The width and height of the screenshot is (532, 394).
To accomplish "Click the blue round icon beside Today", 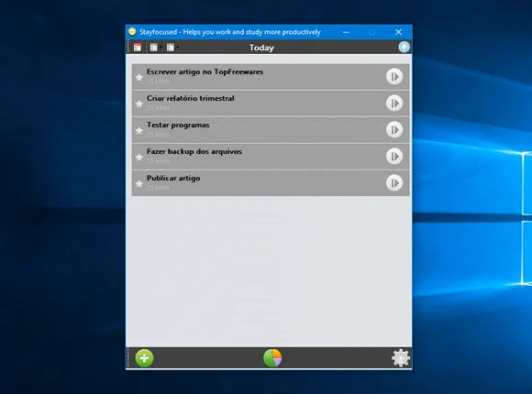I will (x=404, y=47).
